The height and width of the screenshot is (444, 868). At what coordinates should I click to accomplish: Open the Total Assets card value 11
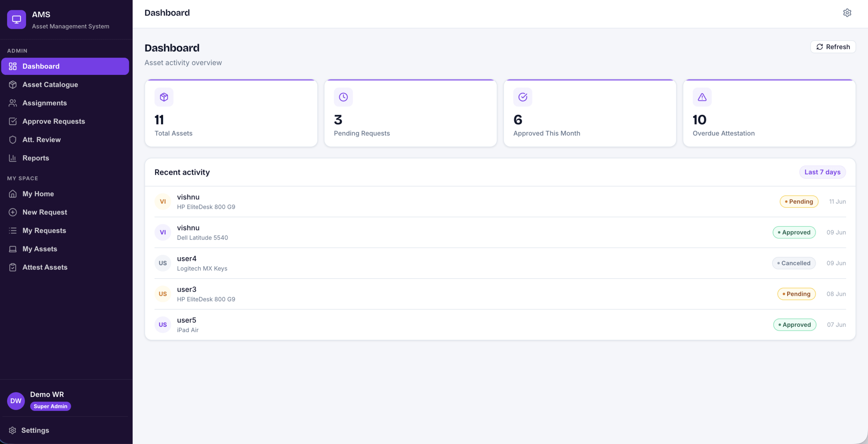click(159, 120)
